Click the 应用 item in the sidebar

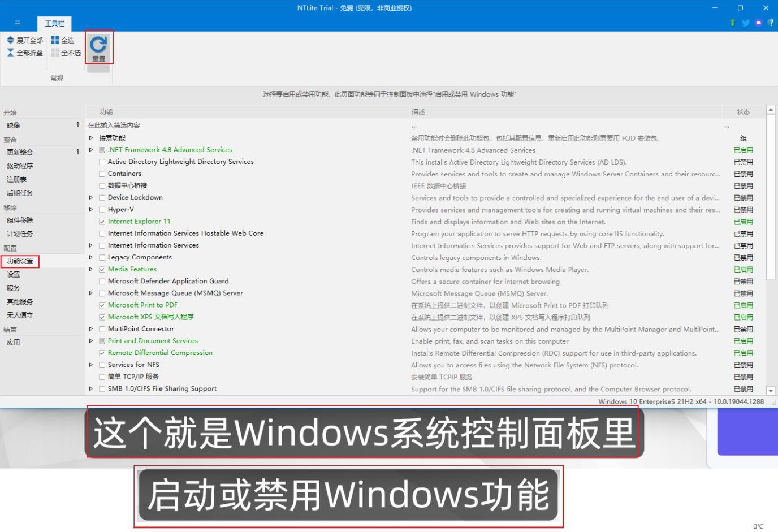coord(14,343)
